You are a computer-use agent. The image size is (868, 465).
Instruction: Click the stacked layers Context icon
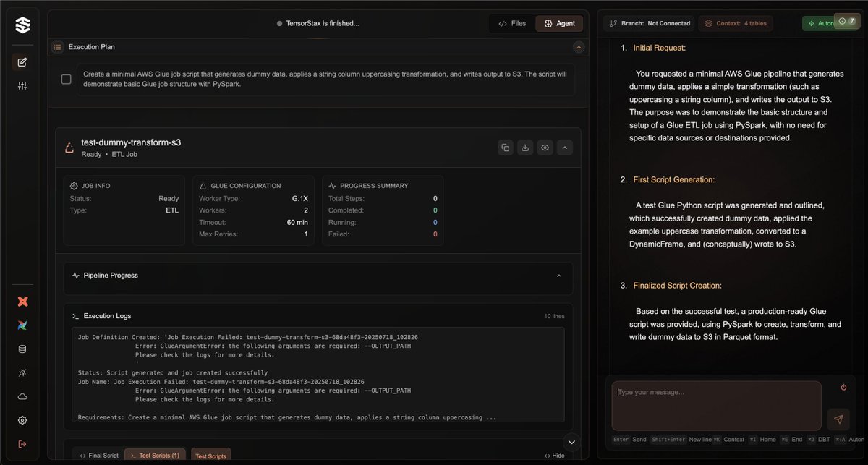709,23
